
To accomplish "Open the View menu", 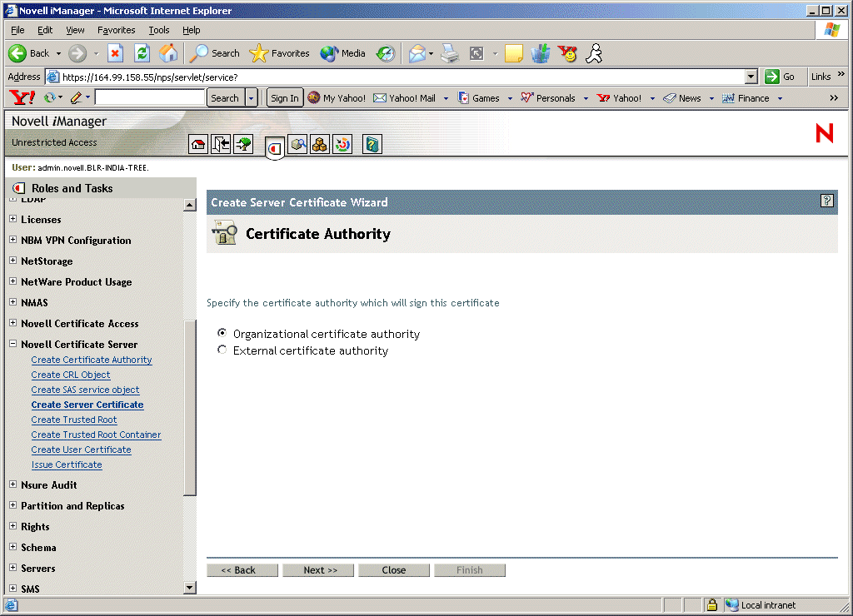I will (75, 30).
